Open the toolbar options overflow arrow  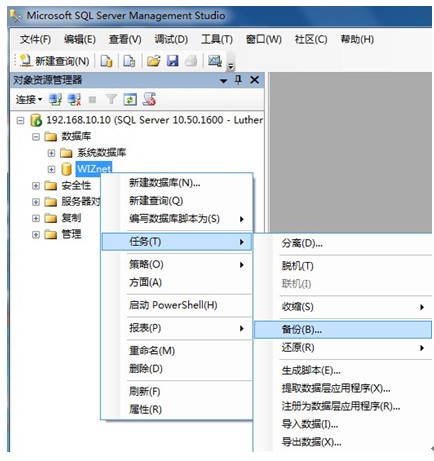click(230, 65)
